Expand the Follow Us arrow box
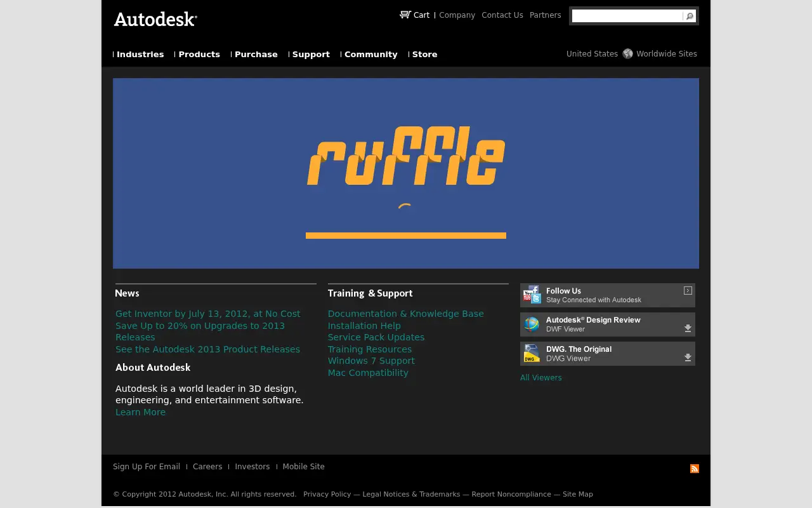Viewport: 812px width, 508px height. tap(688, 290)
